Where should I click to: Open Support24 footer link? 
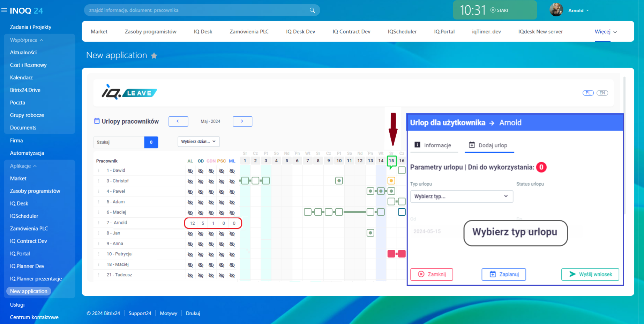click(140, 313)
